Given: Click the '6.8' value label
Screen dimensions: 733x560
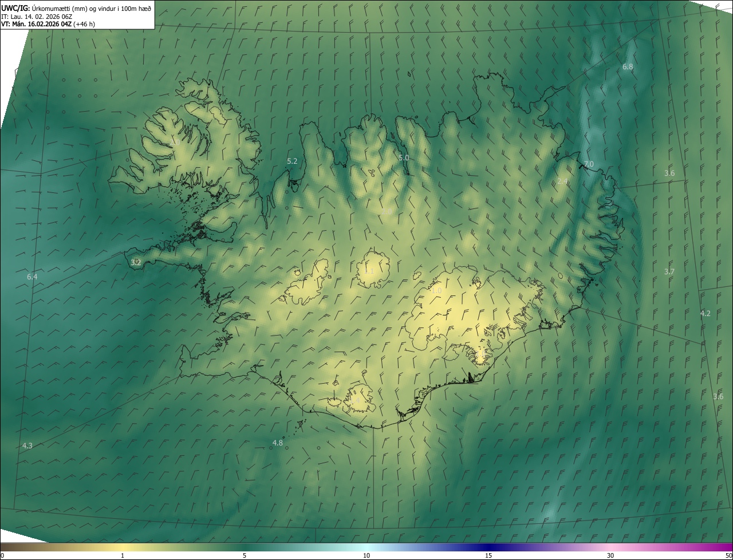Looking at the screenshot, I should (628, 66).
